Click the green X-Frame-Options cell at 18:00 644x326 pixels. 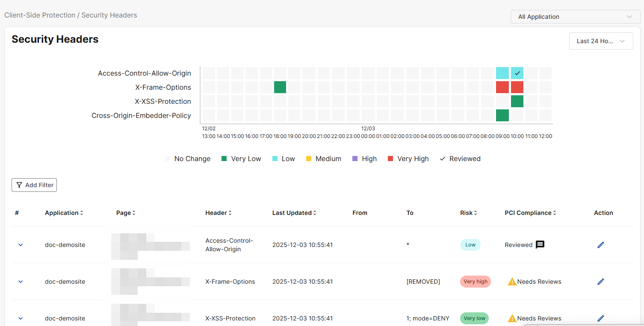coord(280,87)
